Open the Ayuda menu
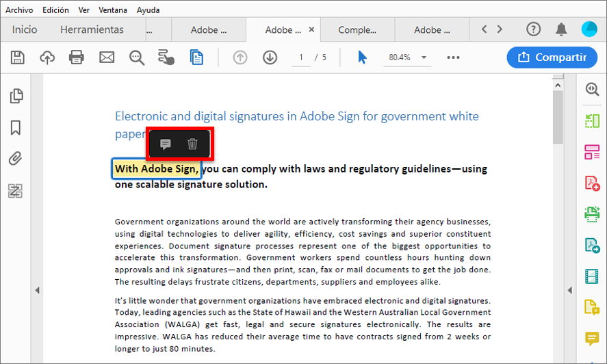 (x=148, y=10)
